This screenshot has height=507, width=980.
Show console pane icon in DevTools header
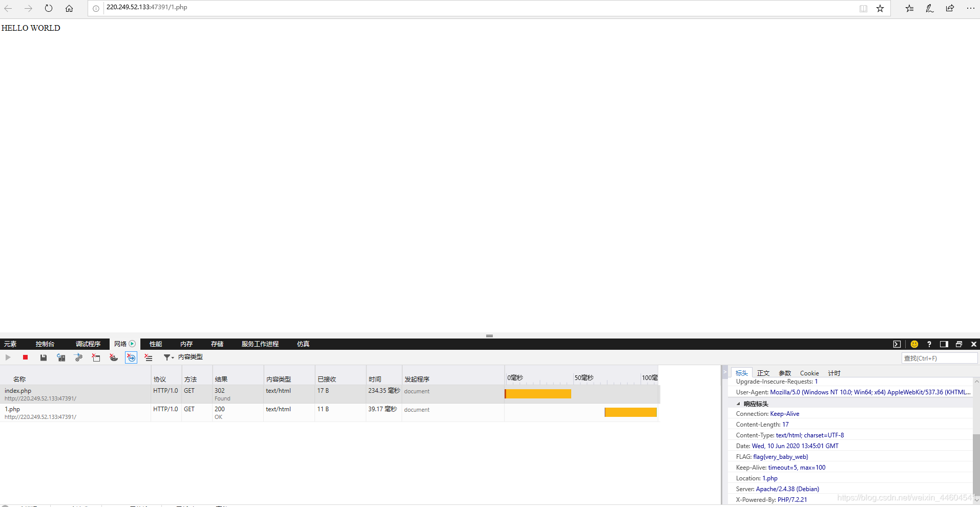tap(896, 344)
